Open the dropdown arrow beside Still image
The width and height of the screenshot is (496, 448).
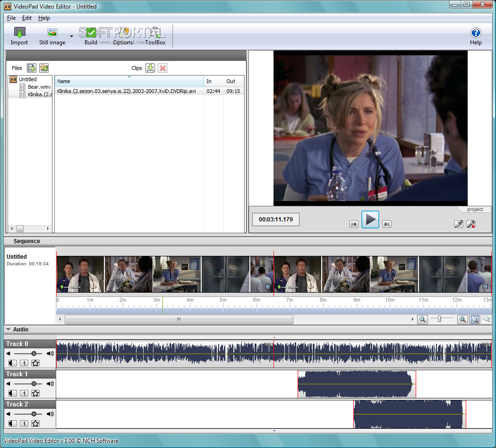pos(71,36)
